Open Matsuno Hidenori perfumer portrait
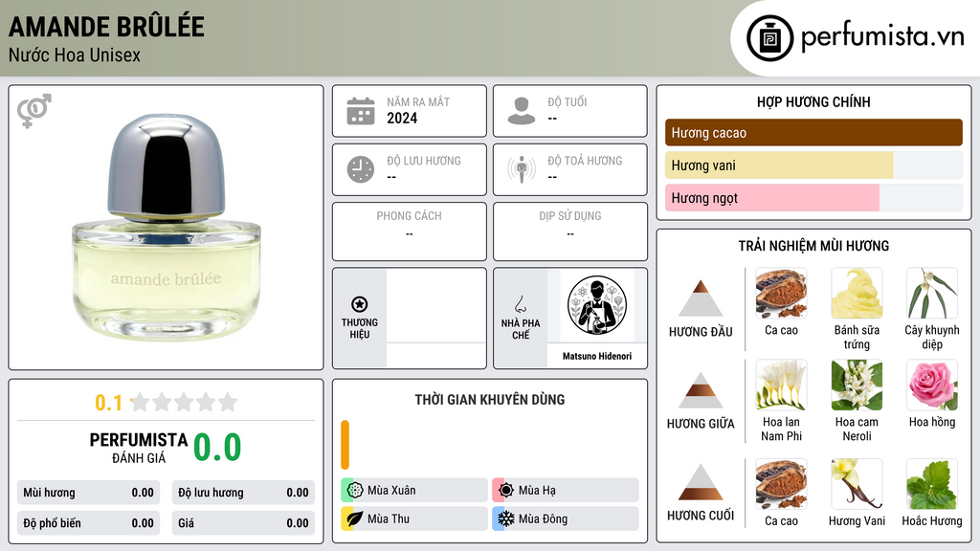 pyautogui.click(x=597, y=305)
